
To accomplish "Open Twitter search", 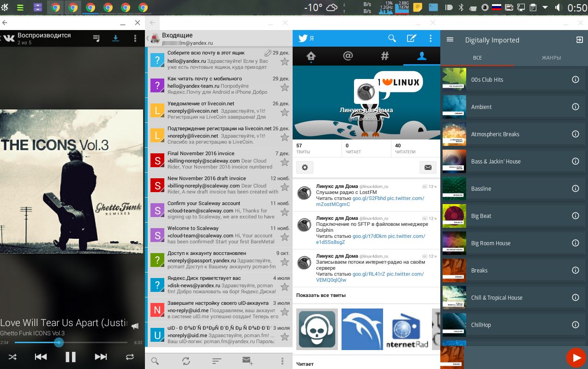I will [x=392, y=39].
